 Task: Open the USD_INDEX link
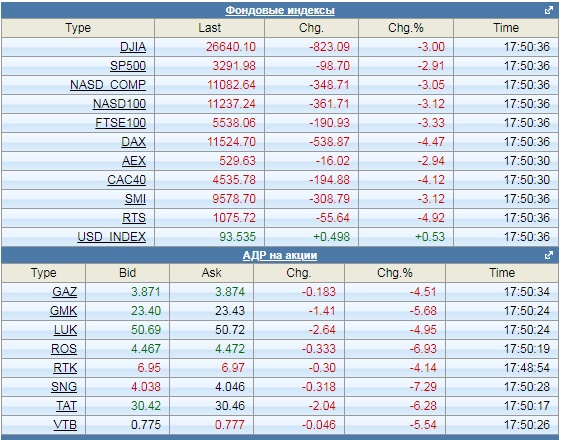[112, 236]
